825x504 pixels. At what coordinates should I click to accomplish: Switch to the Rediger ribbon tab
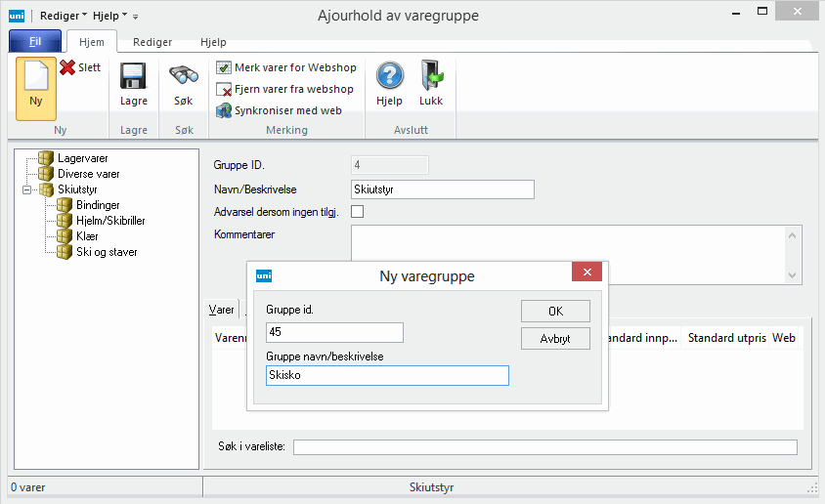click(x=152, y=43)
